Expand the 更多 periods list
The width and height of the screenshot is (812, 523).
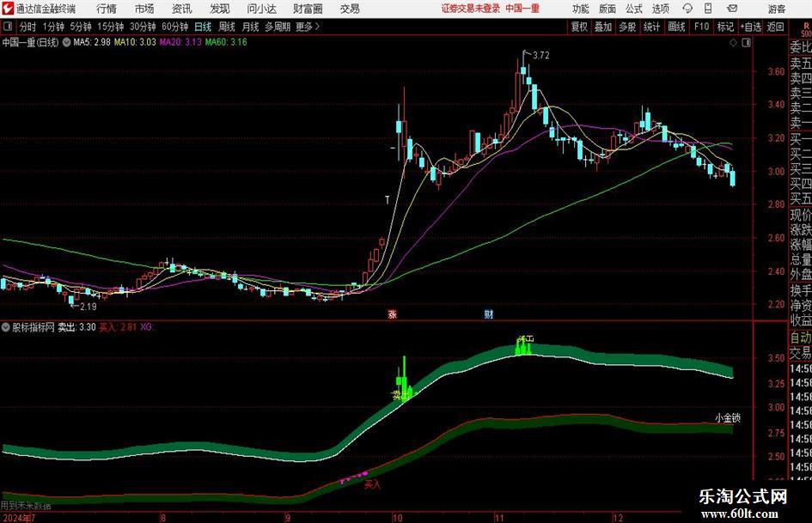pyautogui.click(x=308, y=27)
